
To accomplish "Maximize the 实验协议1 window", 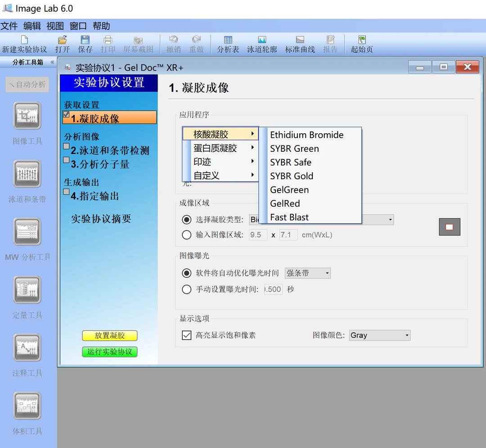I will pyautogui.click(x=444, y=67).
